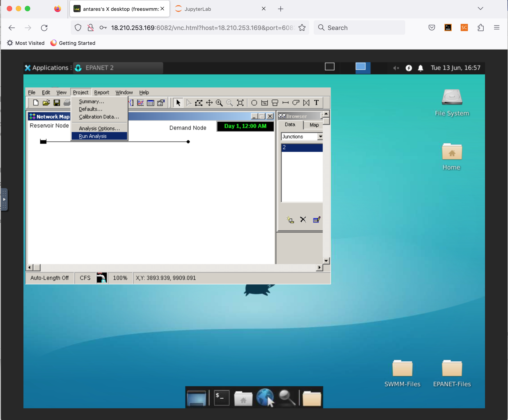Image resolution: width=508 pixels, height=420 pixels.
Task: Select the Select Object arrow tool
Action: [178, 103]
